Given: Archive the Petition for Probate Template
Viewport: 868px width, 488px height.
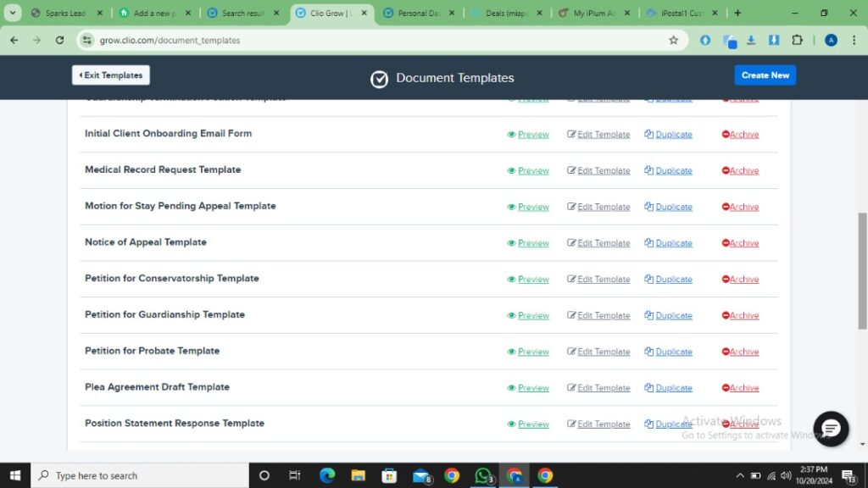Looking at the screenshot, I should pyautogui.click(x=740, y=352).
